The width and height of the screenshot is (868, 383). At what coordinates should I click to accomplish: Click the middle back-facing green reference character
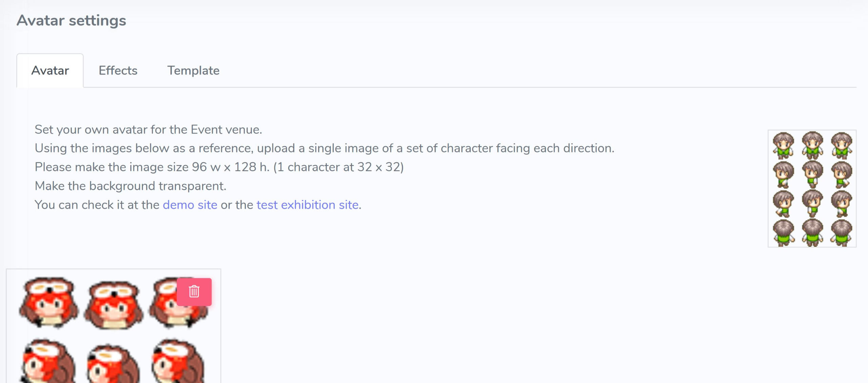[x=812, y=233]
